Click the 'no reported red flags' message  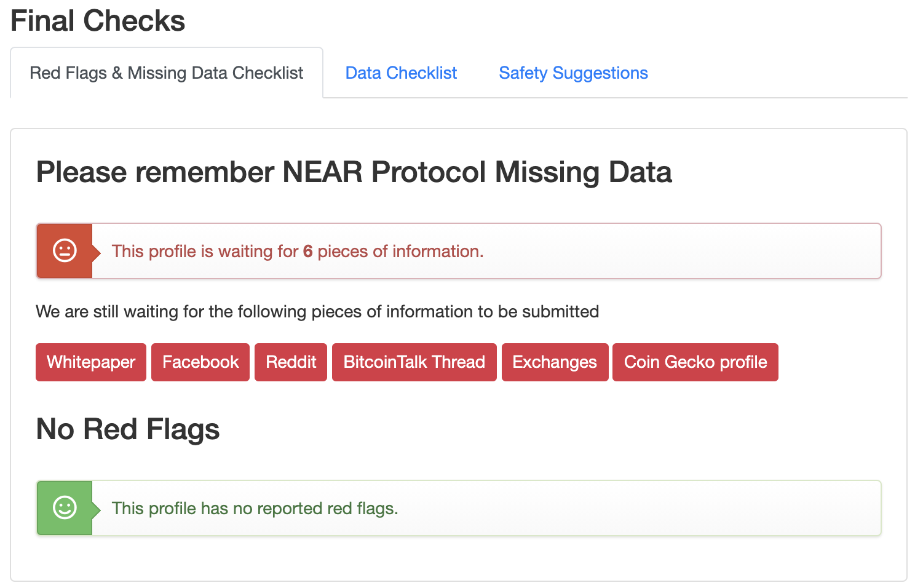pyautogui.click(x=255, y=509)
